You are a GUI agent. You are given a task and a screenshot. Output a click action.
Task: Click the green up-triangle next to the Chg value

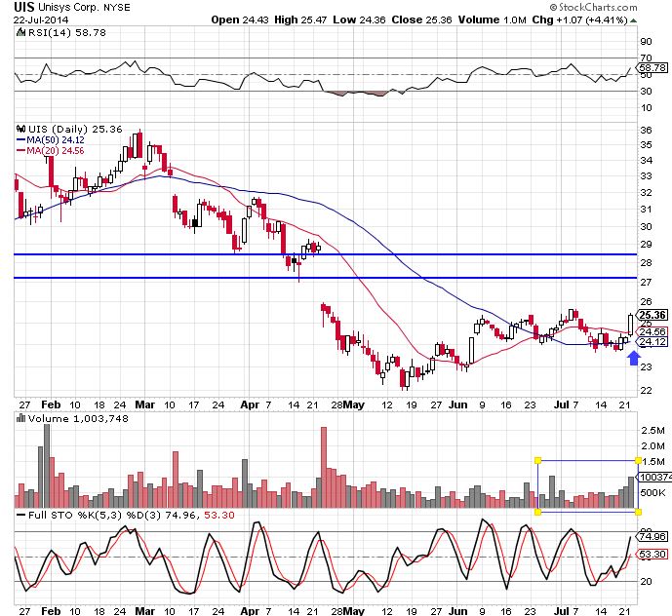pyautogui.click(x=633, y=20)
